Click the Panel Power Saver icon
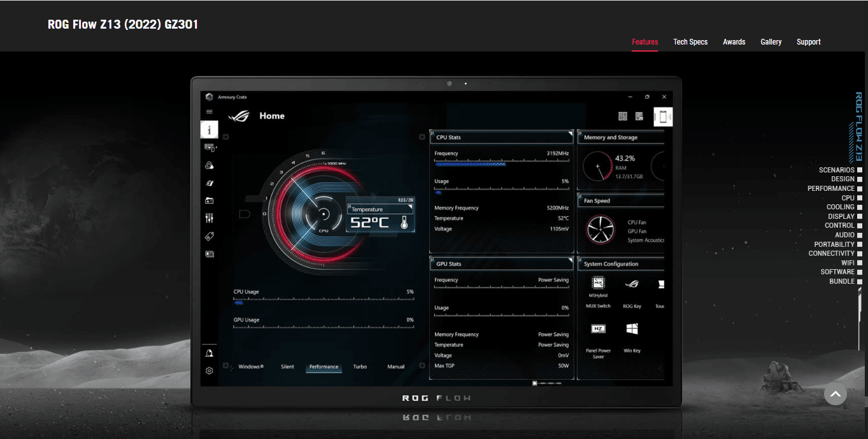The height and width of the screenshot is (439, 868). tap(598, 329)
